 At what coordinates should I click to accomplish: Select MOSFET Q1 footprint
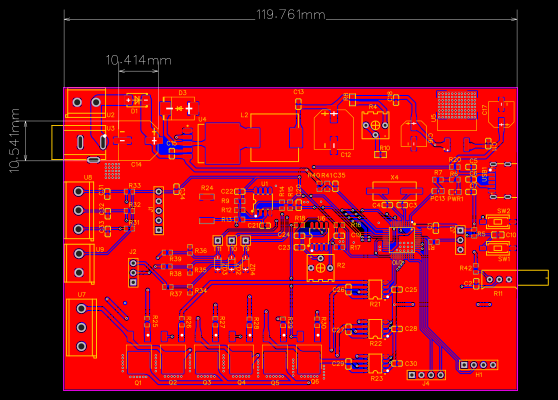click(x=138, y=362)
